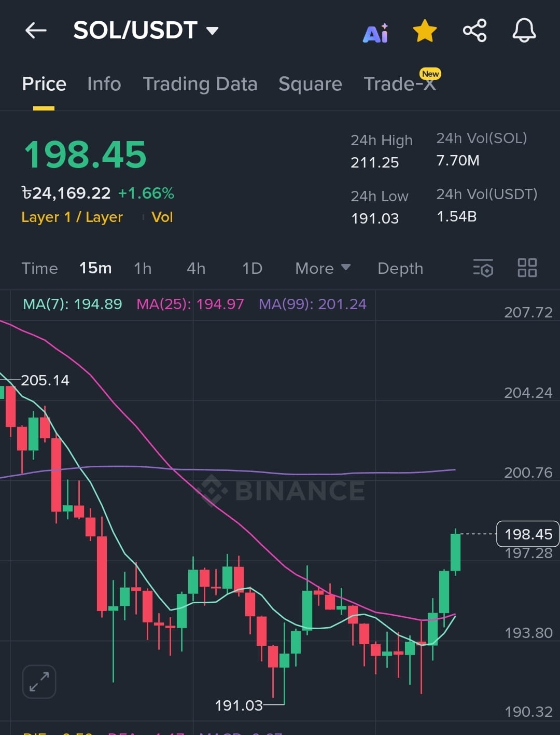
Task: Tap the back arrow icon
Action: point(36,31)
